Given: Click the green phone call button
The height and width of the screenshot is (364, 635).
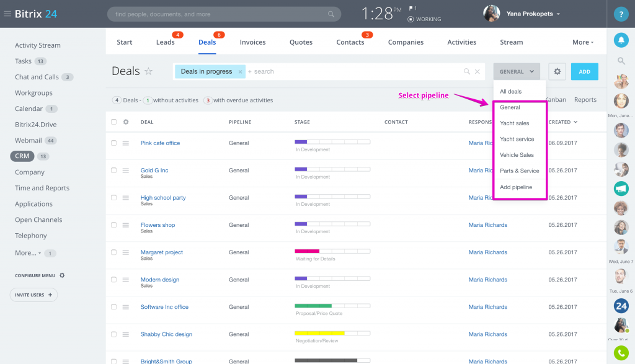Looking at the screenshot, I should [x=621, y=353].
